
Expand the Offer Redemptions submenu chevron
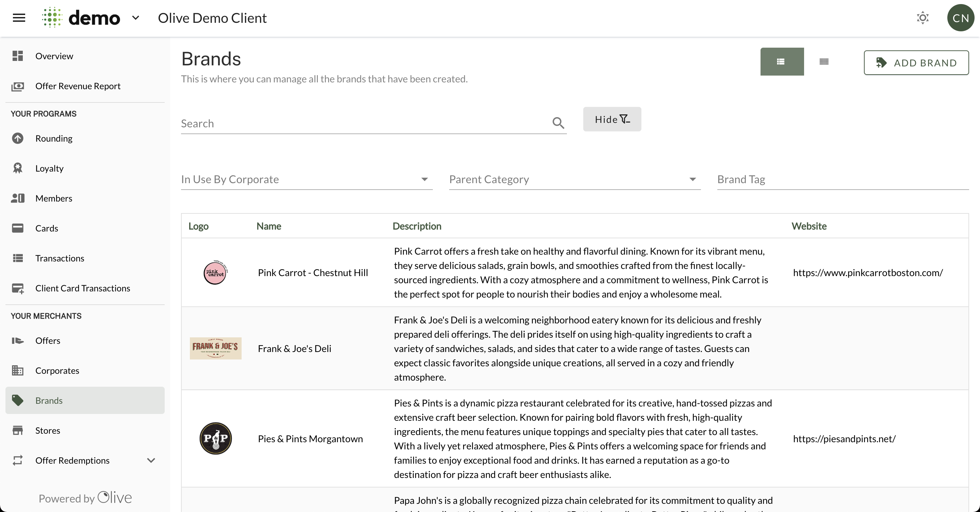click(x=151, y=461)
